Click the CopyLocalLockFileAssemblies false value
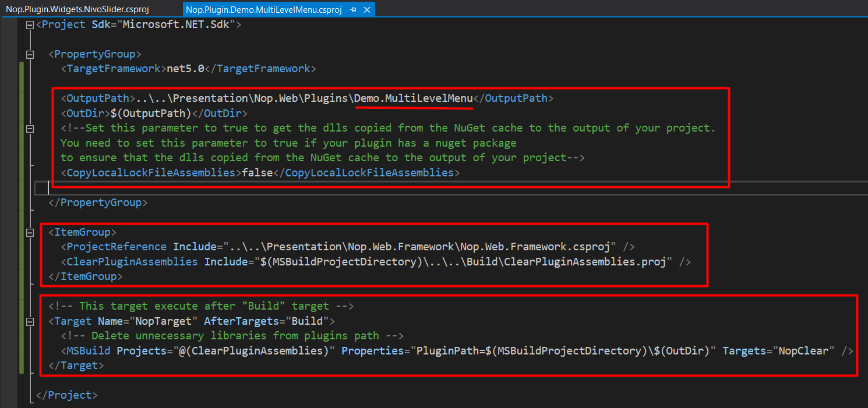The height and width of the screenshot is (408, 868). pos(257,172)
